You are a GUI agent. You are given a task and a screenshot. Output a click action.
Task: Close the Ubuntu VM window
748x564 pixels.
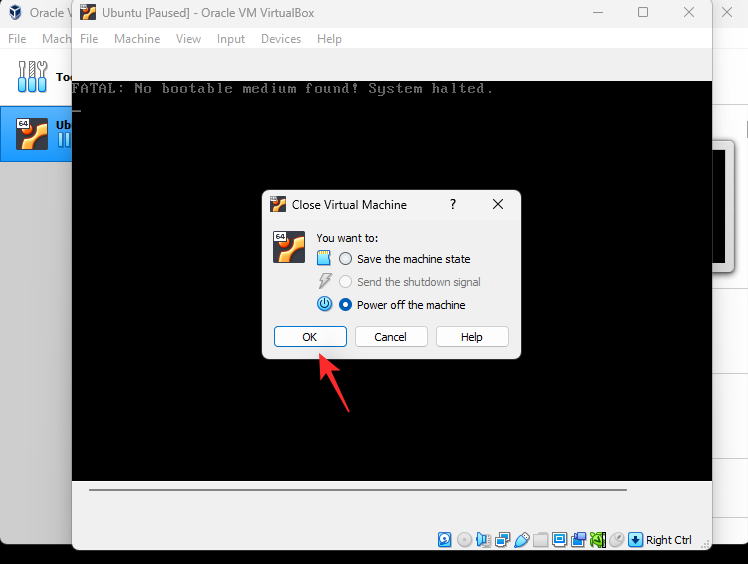[689, 12]
